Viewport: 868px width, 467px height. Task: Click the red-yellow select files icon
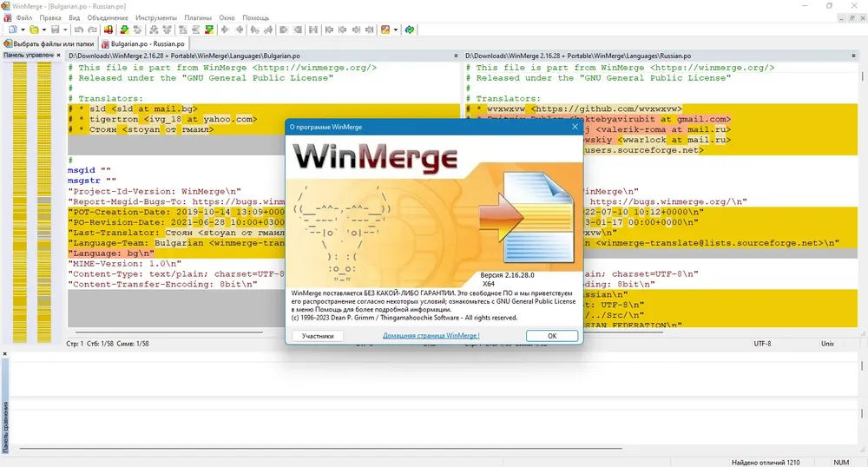tap(108, 30)
